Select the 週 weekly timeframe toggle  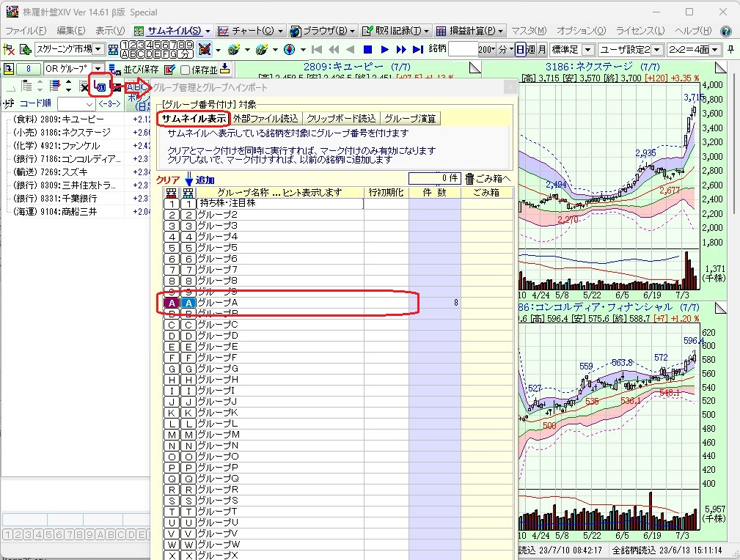pyautogui.click(x=531, y=49)
